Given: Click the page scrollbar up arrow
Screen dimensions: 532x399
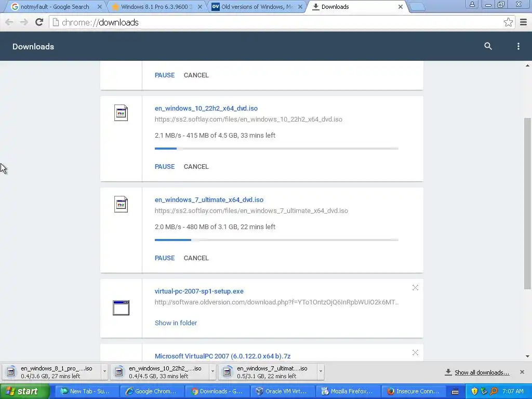Looking at the screenshot, I should [527, 65].
